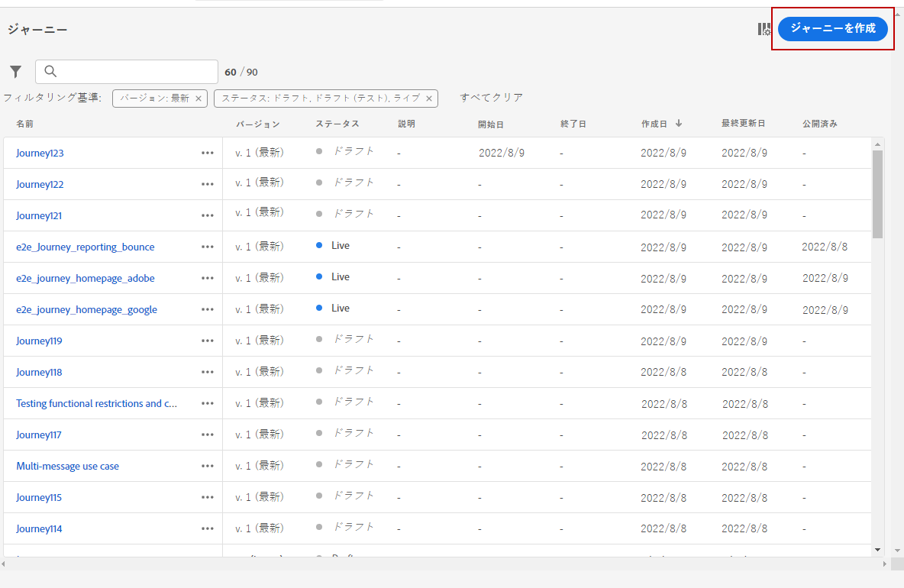This screenshot has width=904, height=588.
Task: Open the column settings icon
Action: pyautogui.click(x=764, y=29)
